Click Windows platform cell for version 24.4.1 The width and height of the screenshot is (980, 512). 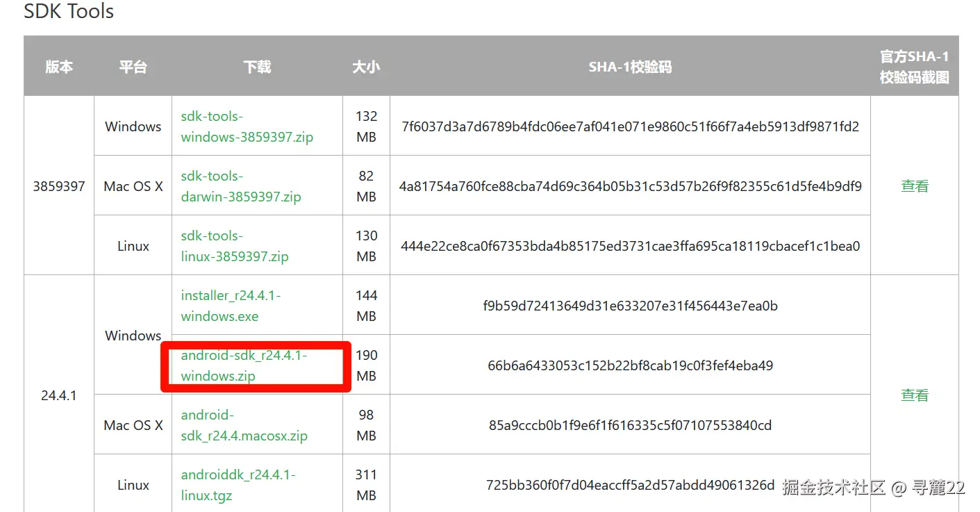click(x=133, y=336)
